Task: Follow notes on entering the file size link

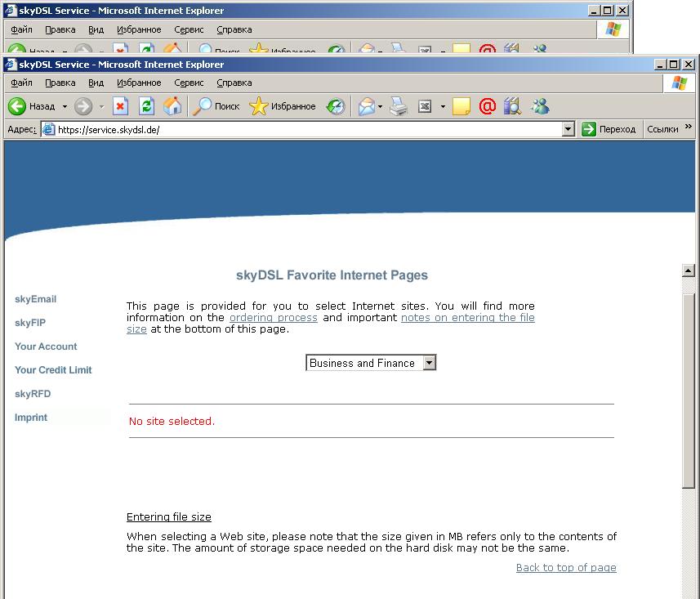Action: pyautogui.click(x=467, y=318)
